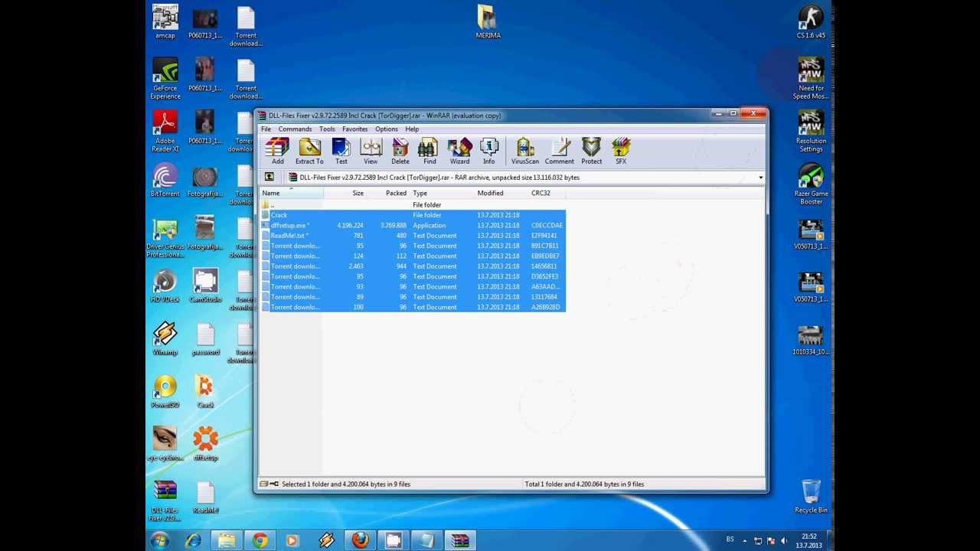Sort files by the Modified column
This screenshot has height=551, width=980.
click(x=501, y=194)
